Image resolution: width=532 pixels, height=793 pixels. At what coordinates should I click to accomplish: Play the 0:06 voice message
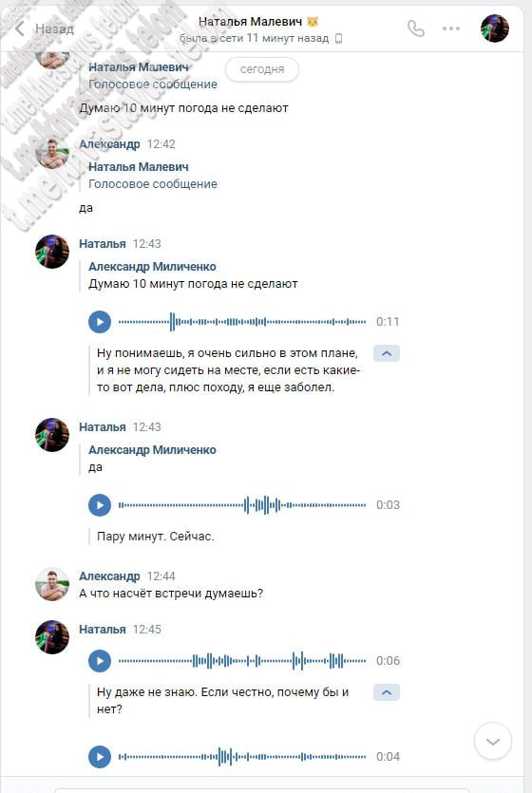pos(100,660)
